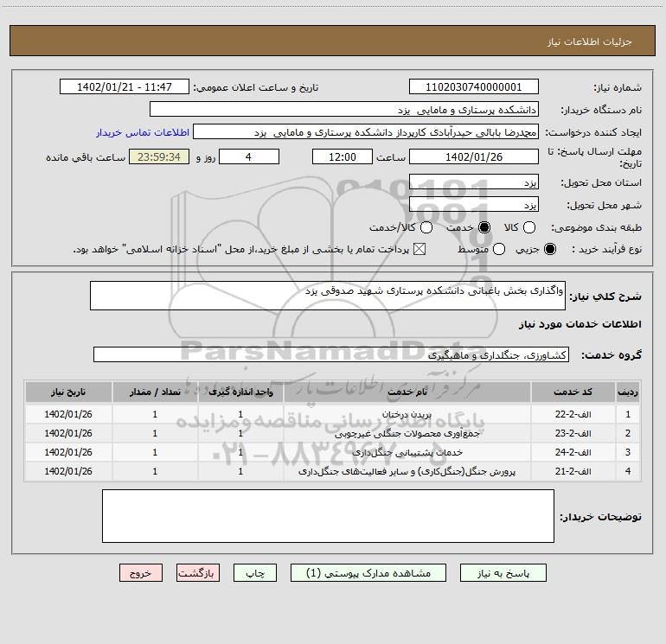Click service name خدمات پشتیبانی جنگل‌داری

[407, 452]
